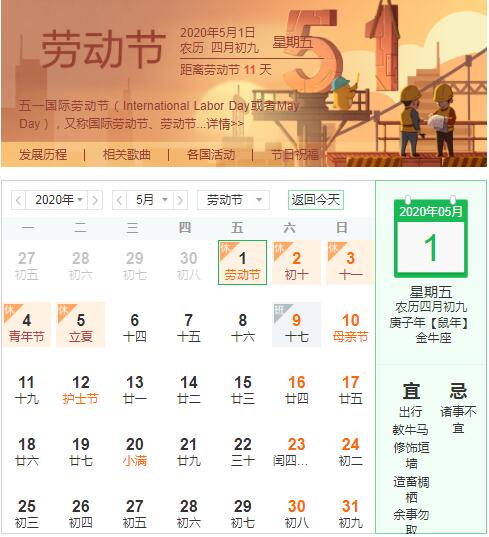
Task: Select April 27 初五 greyed date cell
Action: (27, 263)
